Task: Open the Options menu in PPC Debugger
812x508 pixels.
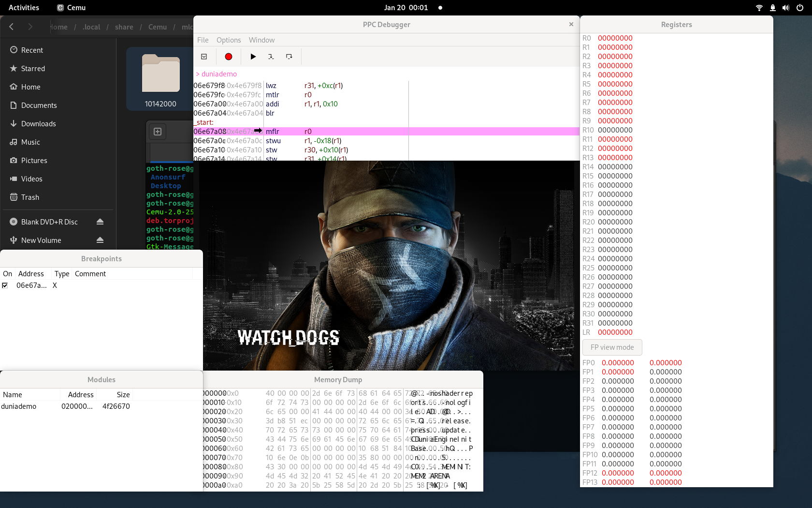Action: (228, 40)
